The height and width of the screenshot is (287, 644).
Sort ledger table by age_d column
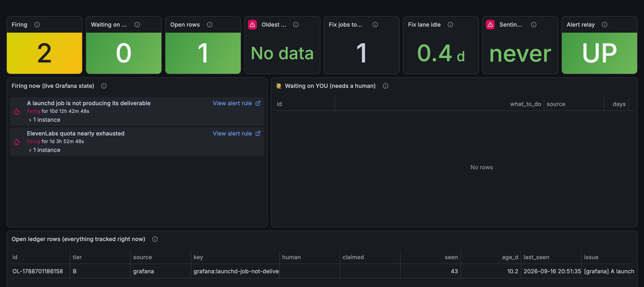(510, 257)
